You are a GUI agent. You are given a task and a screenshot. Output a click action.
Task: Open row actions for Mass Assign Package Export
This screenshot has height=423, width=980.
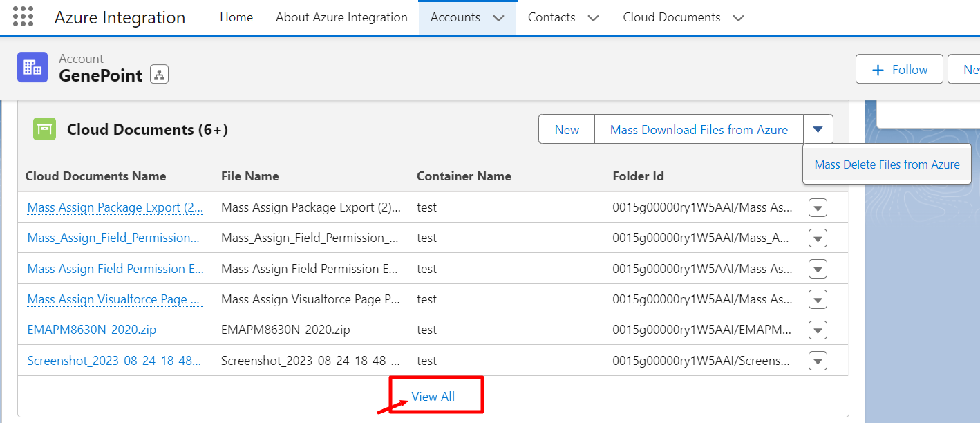pos(818,207)
